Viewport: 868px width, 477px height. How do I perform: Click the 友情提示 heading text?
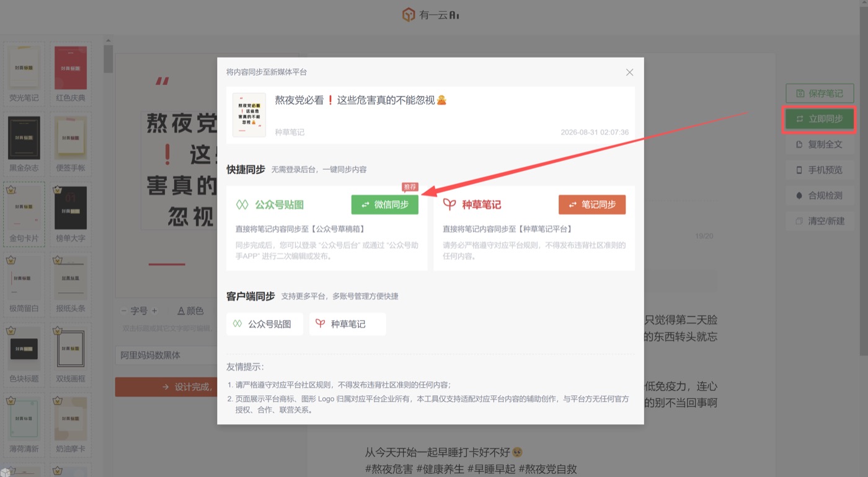click(x=246, y=367)
